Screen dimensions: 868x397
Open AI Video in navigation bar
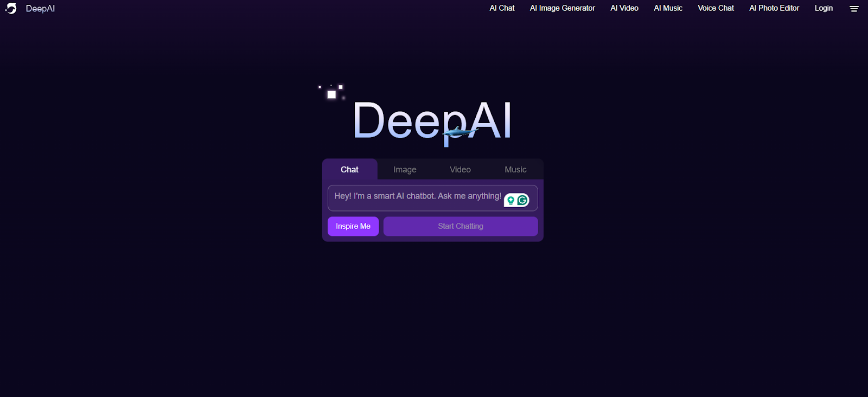point(624,8)
